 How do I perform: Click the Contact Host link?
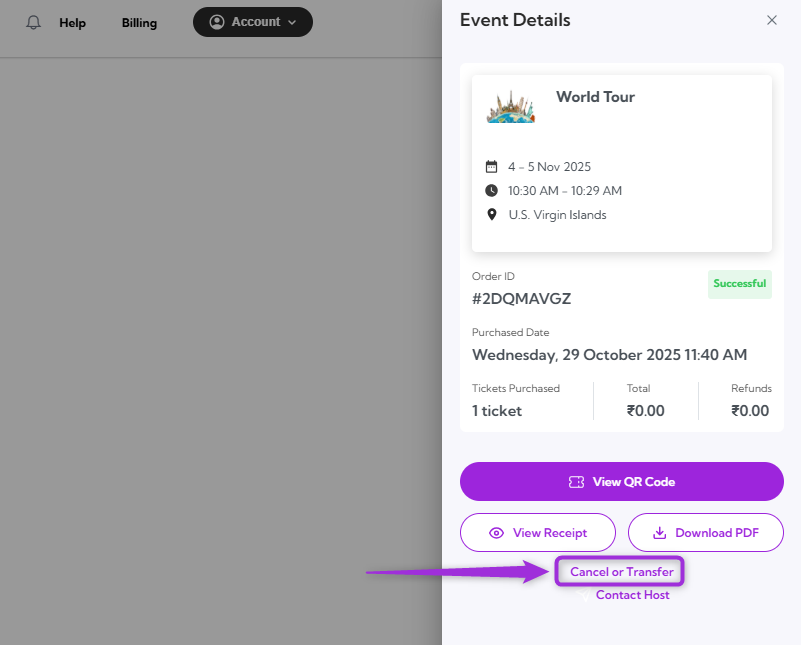click(x=632, y=595)
